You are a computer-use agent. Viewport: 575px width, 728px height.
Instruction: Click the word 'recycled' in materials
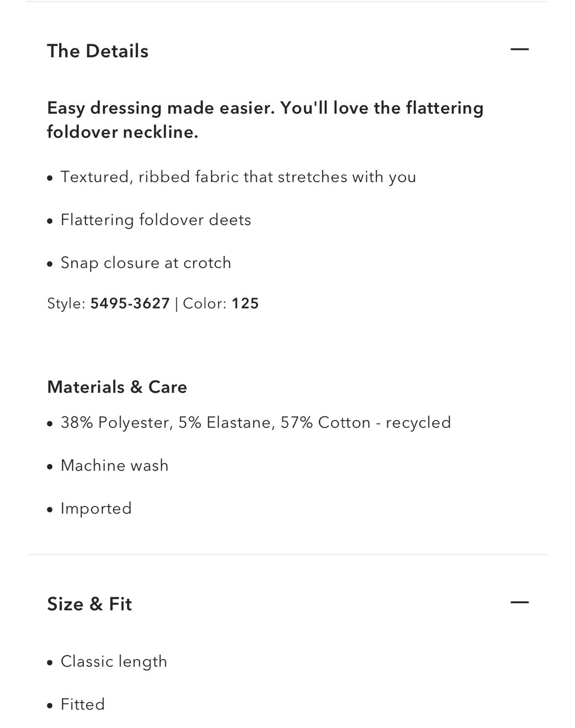(418, 423)
